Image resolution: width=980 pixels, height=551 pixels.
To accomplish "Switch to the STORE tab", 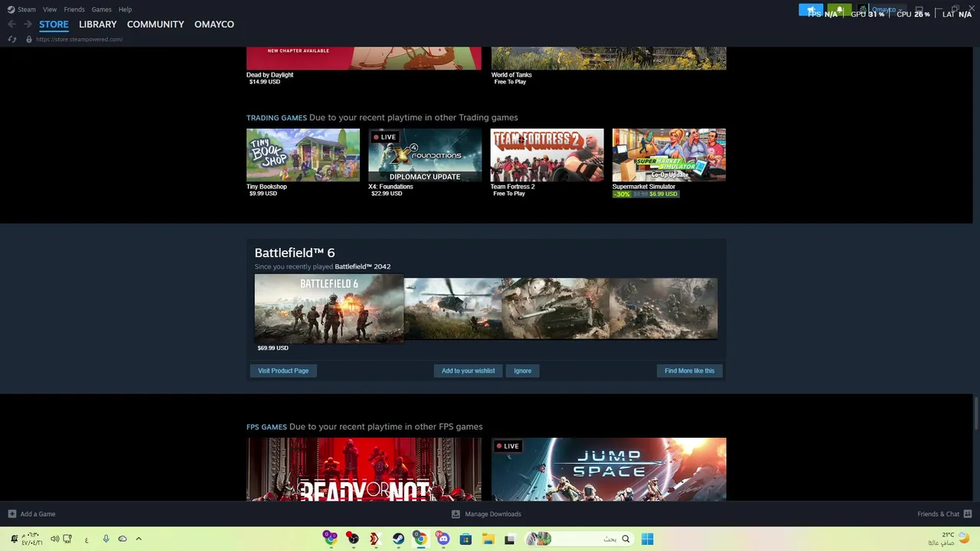I will 54,24.
